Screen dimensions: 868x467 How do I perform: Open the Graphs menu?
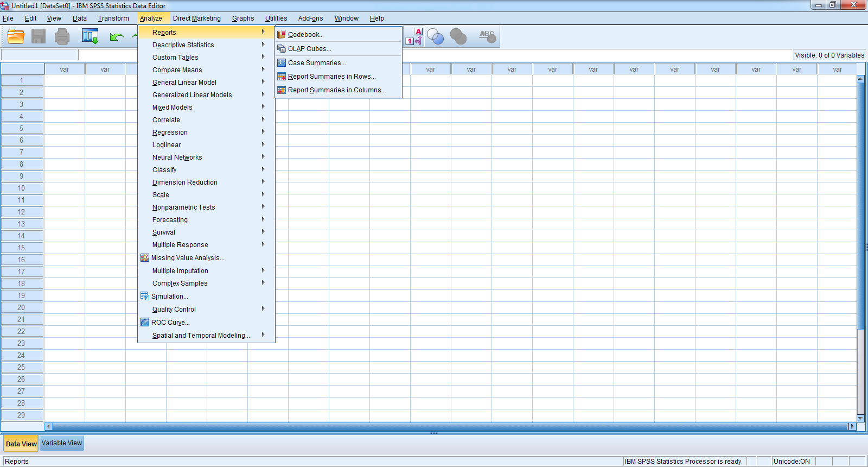pos(243,18)
